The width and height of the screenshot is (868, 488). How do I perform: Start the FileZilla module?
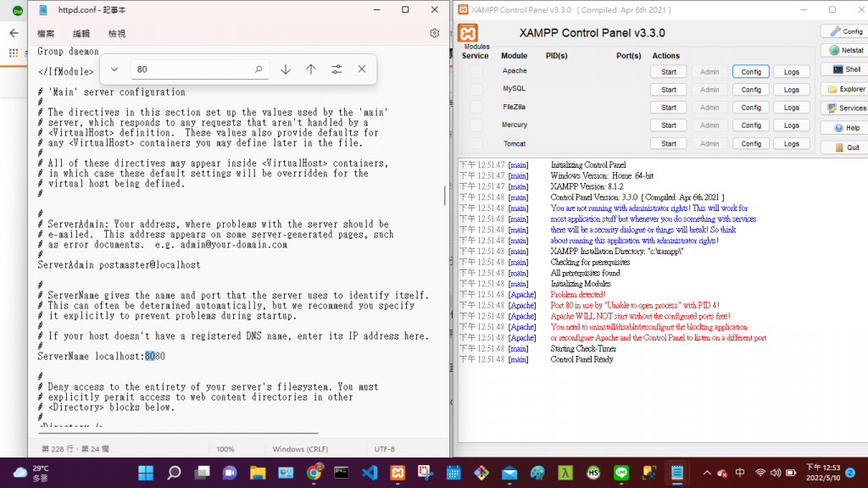pyautogui.click(x=669, y=108)
